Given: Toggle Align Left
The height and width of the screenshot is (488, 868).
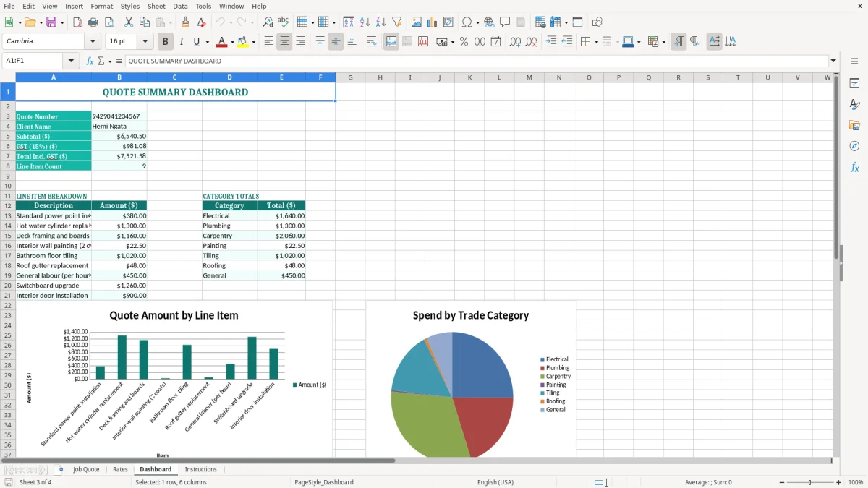Looking at the screenshot, I should [268, 42].
